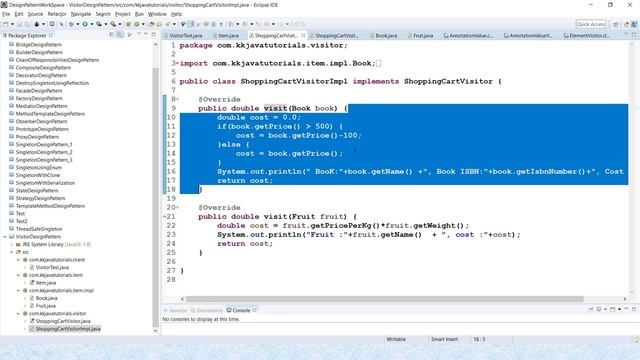This screenshot has width=640, height=360.
Task: Open the Refactor menu
Action: pos(57,14)
